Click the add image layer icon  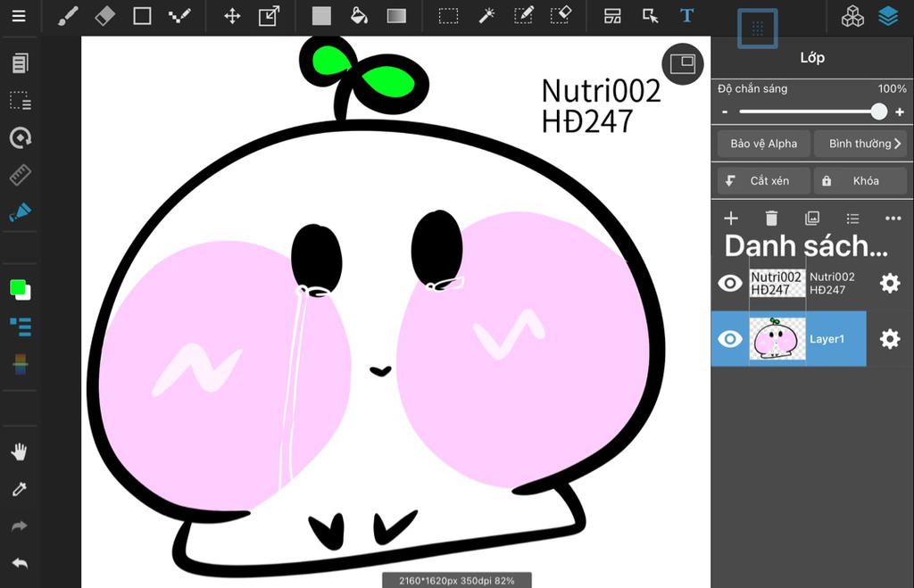tap(811, 219)
